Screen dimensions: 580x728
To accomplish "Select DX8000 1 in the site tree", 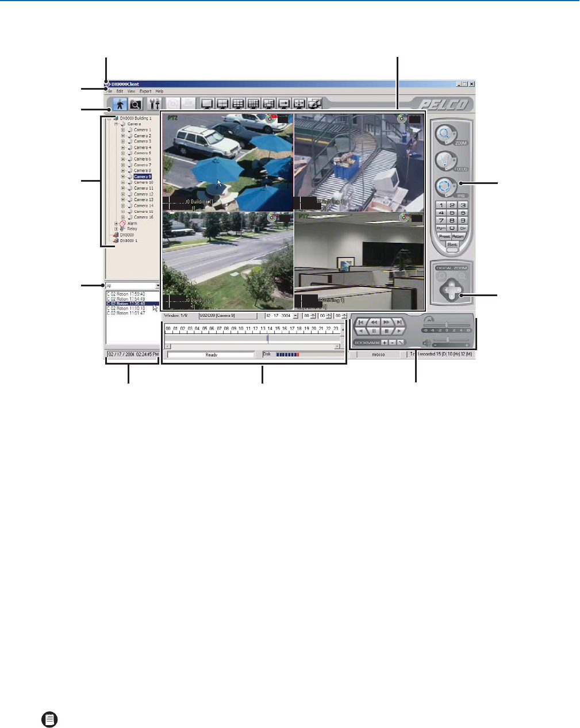I will tap(129, 241).
